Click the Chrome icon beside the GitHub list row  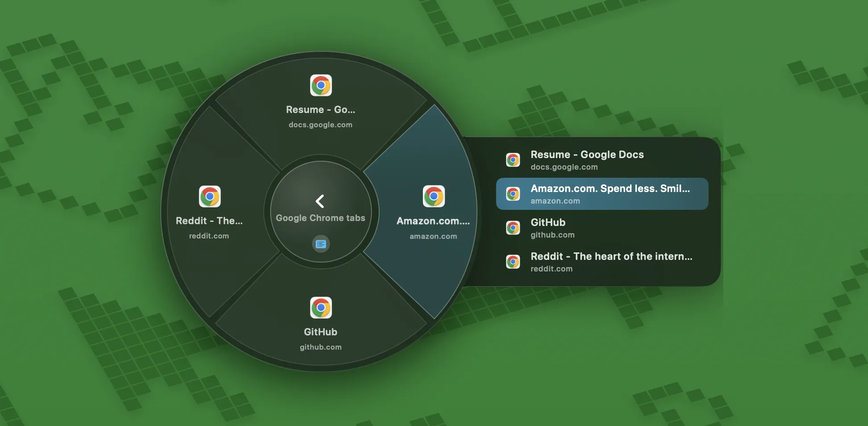click(x=513, y=228)
